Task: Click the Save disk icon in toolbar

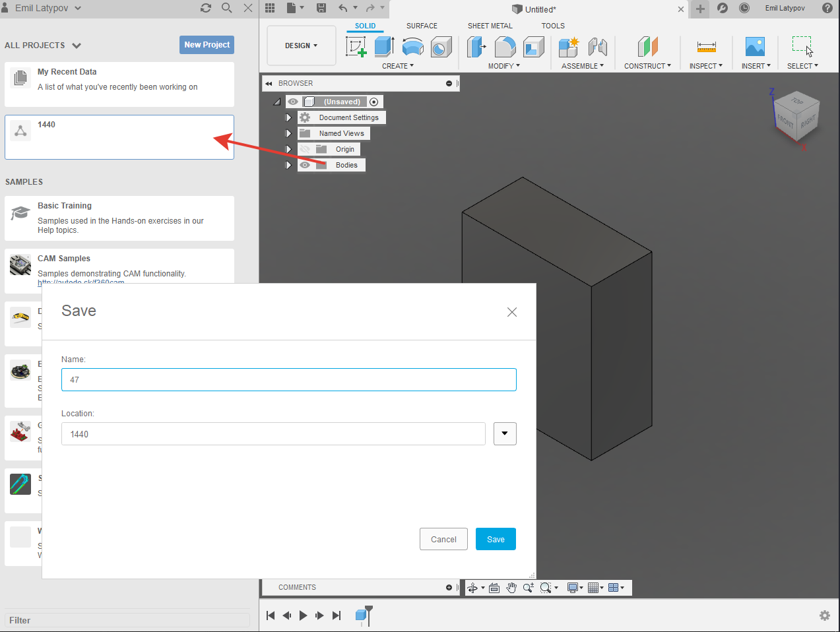Action: [x=321, y=8]
